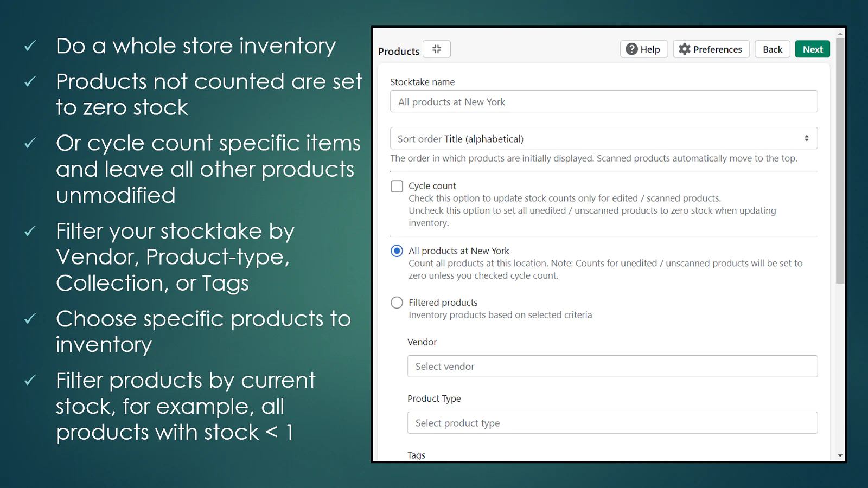Select 'All products at New York' radio option
The width and height of the screenshot is (868, 488).
(397, 251)
